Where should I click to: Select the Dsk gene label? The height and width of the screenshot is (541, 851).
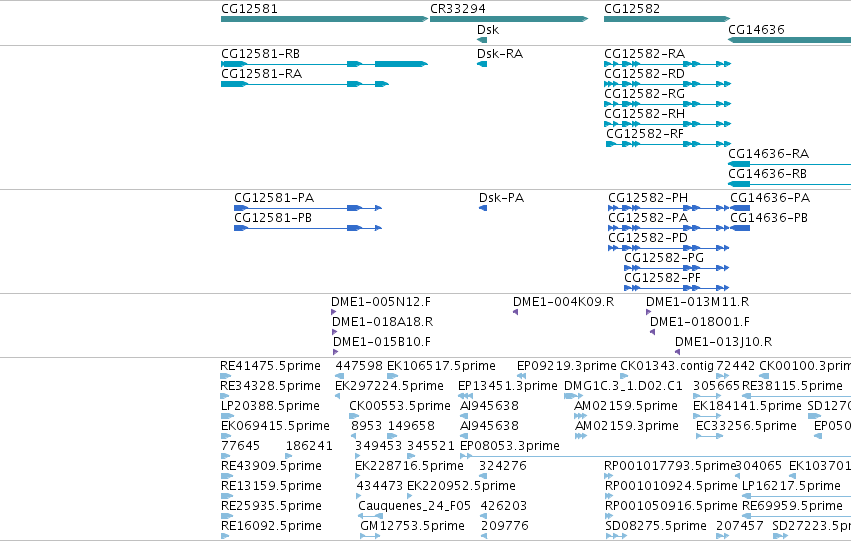488,29
